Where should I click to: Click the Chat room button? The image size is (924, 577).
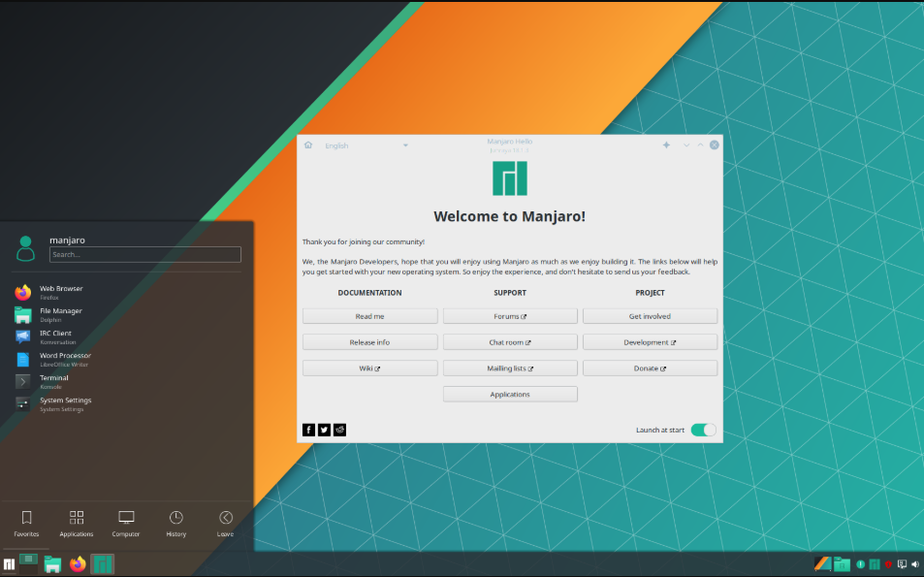[x=510, y=342]
